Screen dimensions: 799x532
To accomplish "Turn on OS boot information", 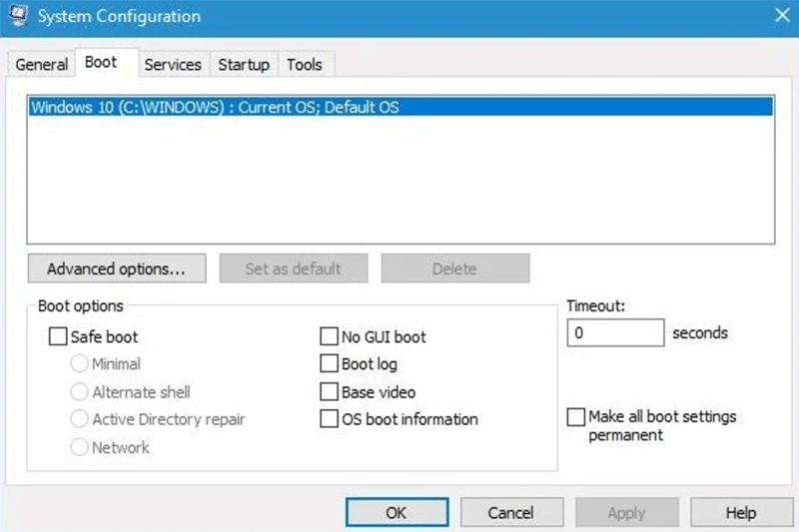I will point(329,419).
